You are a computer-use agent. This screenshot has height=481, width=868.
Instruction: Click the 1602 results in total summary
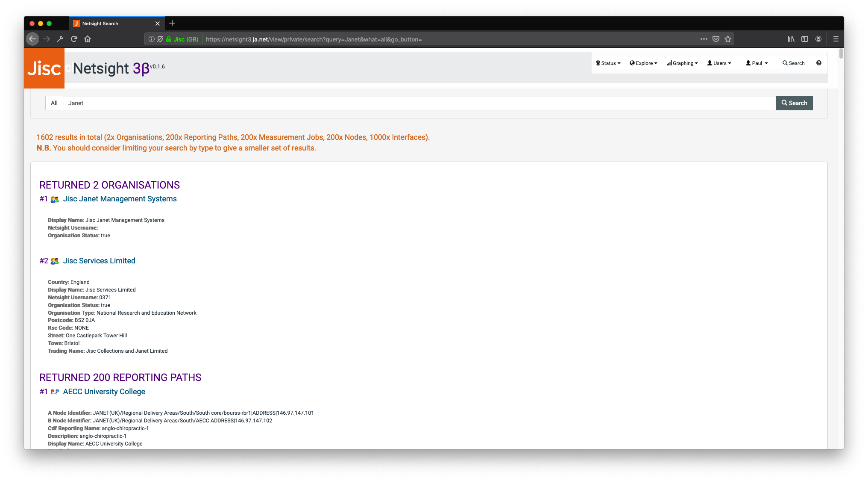pyautogui.click(x=233, y=137)
